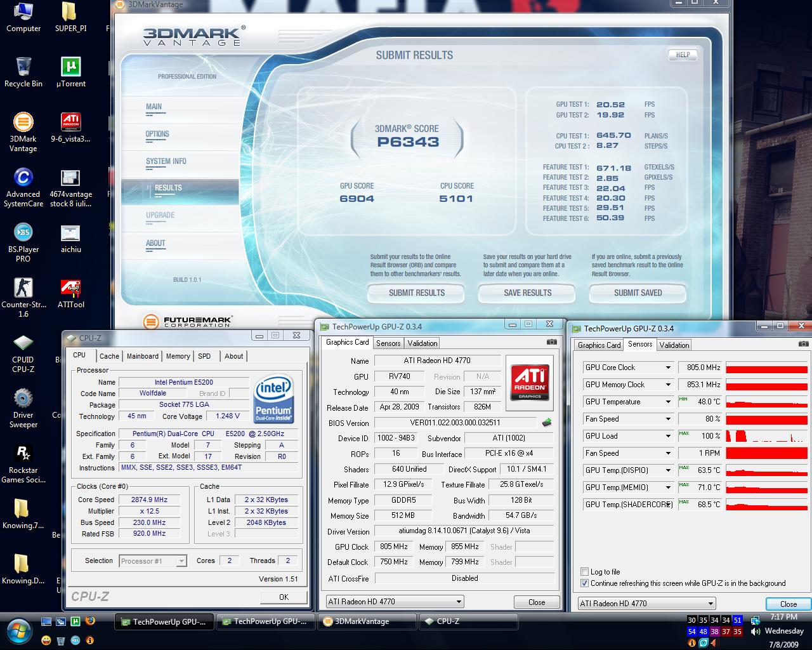Screen dimensions: 812x650
Task: Open the Counter-Strike 1.6 shortcut
Action: [x=23, y=298]
